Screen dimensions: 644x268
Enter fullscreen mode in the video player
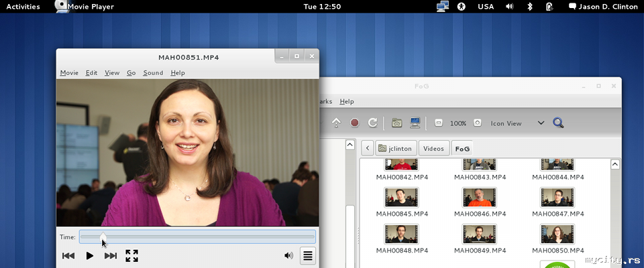click(131, 255)
